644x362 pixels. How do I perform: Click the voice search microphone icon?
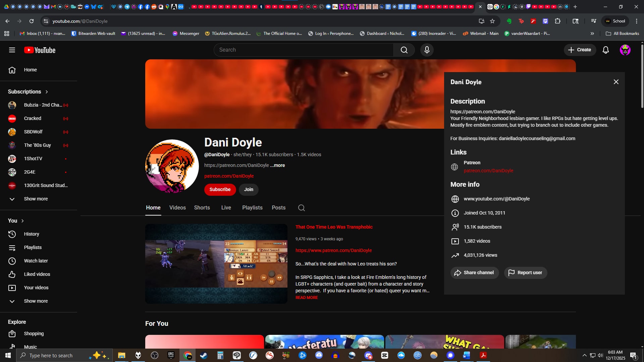[x=427, y=50]
